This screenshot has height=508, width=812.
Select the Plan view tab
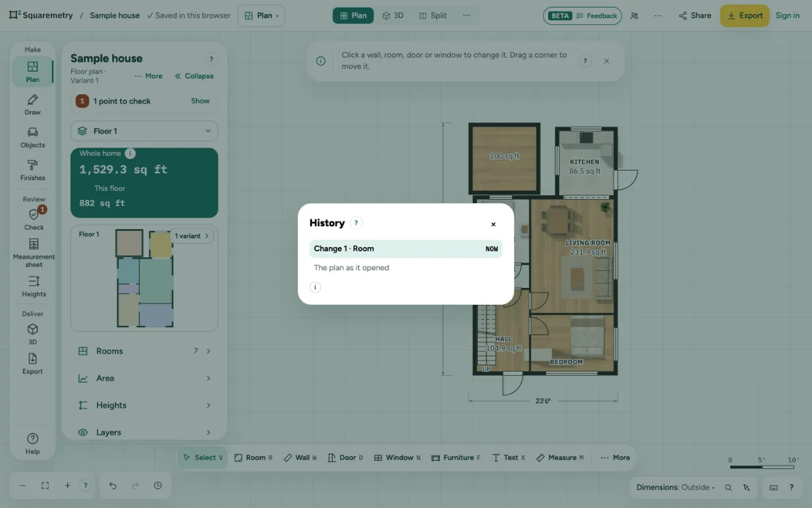pyautogui.click(x=353, y=16)
